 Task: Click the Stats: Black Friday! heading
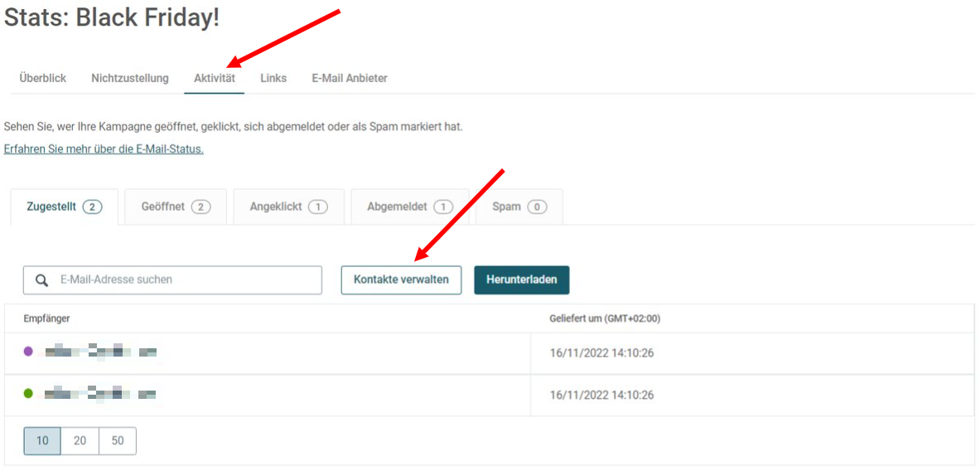click(x=112, y=18)
